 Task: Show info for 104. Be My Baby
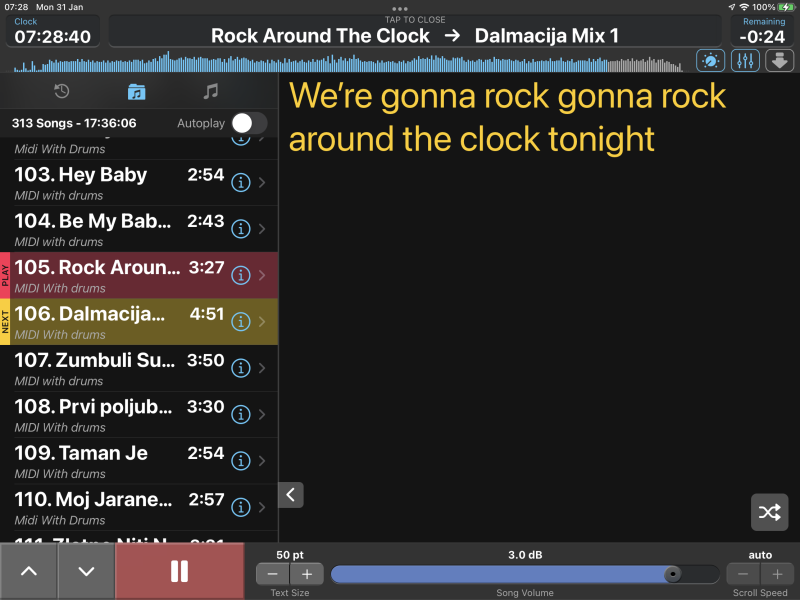click(x=241, y=229)
